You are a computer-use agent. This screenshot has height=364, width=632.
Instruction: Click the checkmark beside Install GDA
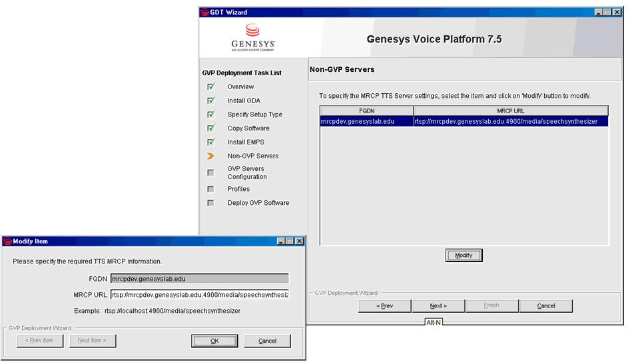tap(211, 100)
